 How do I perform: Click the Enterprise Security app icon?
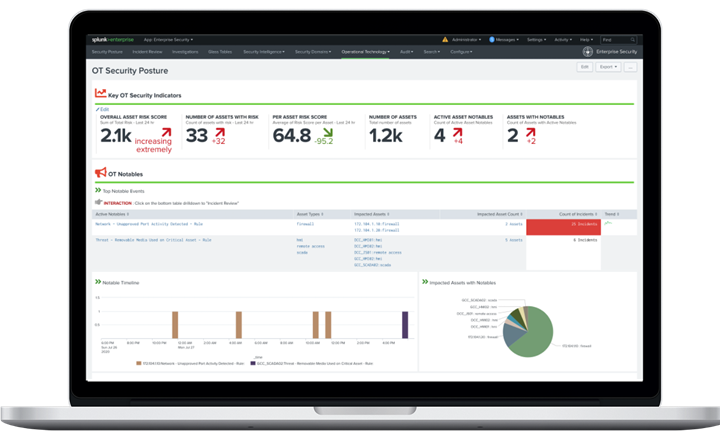point(587,51)
